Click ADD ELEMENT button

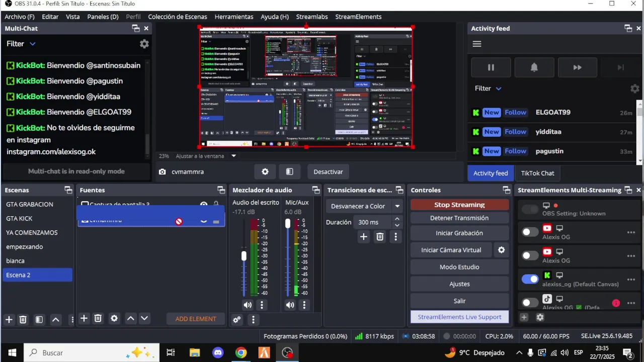(196, 319)
